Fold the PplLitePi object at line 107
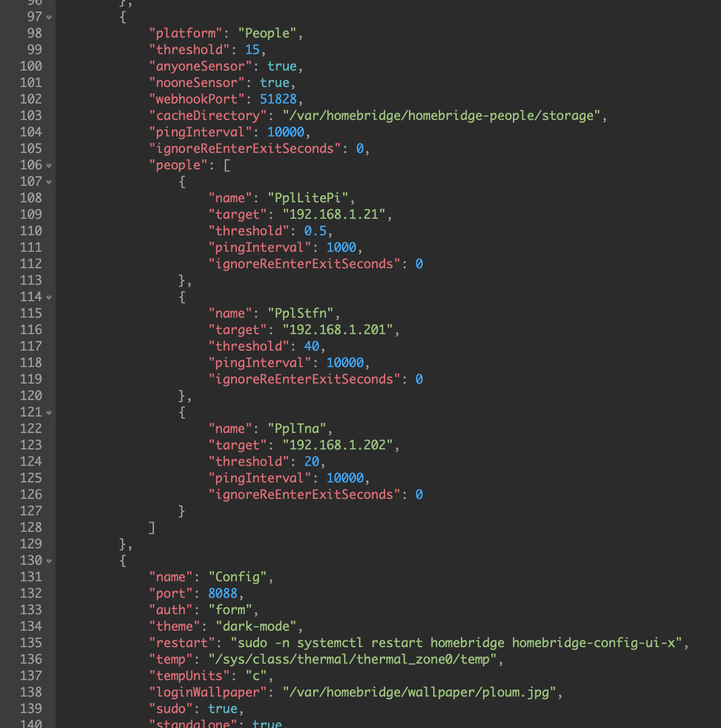This screenshot has width=721, height=728. [x=49, y=182]
